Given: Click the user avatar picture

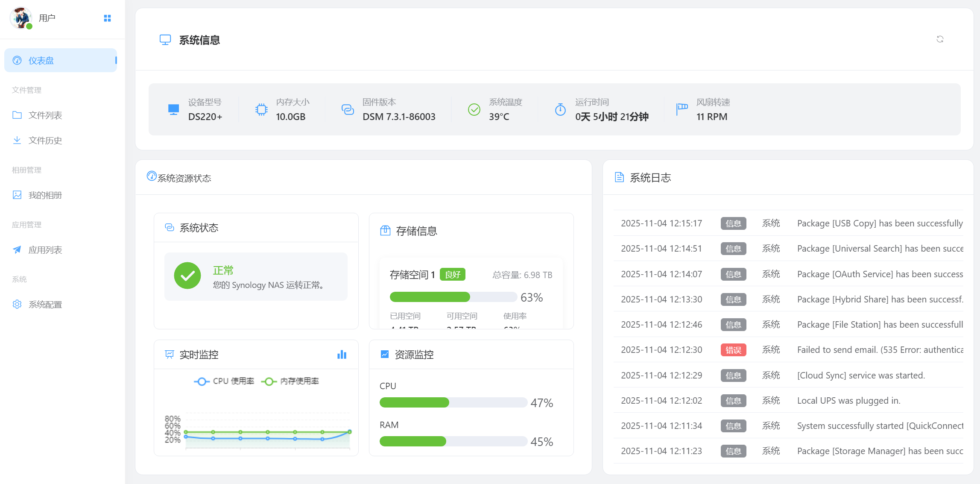Looking at the screenshot, I should (21, 18).
